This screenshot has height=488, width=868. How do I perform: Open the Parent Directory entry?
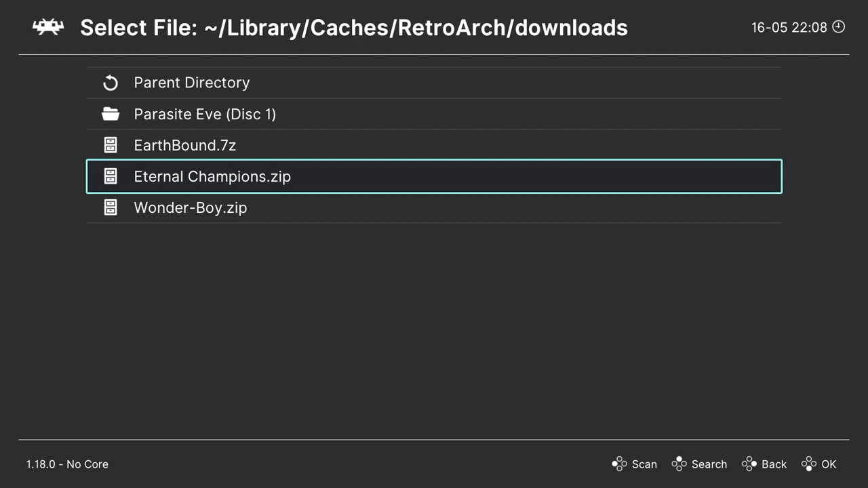click(x=192, y=82)
